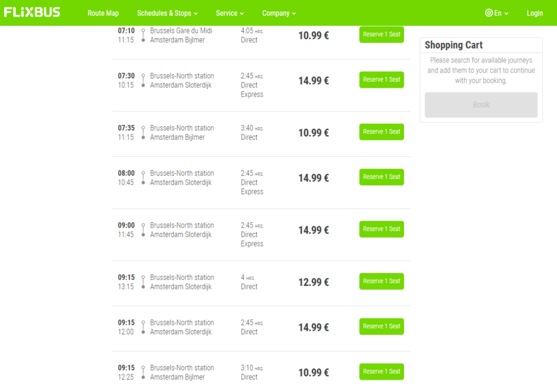Click route stops icon for 09:15–12:00 trip
Viewport: 557px width, 392px height.
pyautogui.click(x=143, y=327)
